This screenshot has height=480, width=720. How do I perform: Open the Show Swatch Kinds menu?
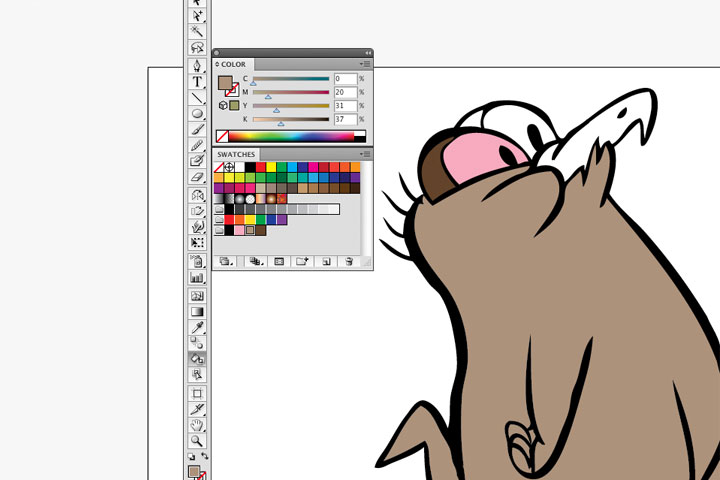(256, 261)
